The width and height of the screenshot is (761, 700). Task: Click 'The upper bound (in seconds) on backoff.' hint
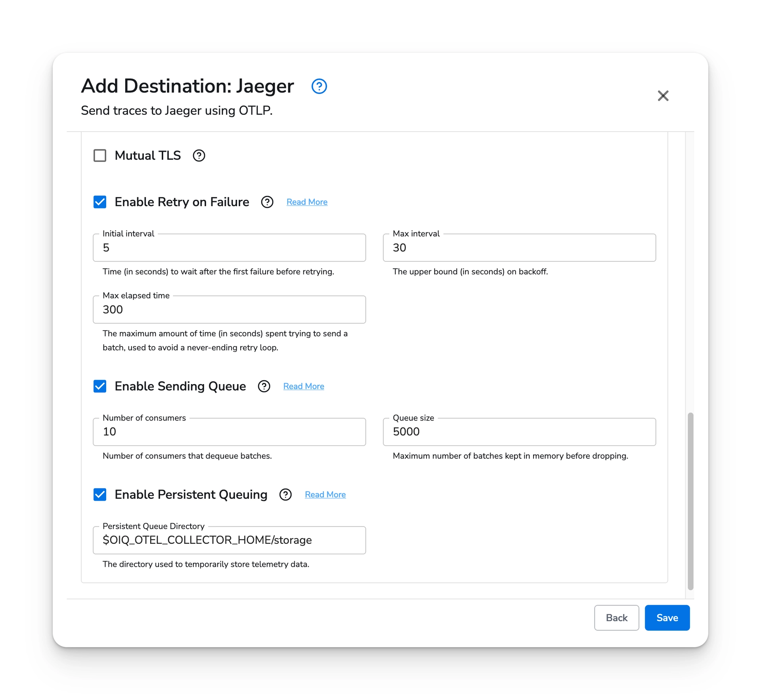[x=470, y=272]
